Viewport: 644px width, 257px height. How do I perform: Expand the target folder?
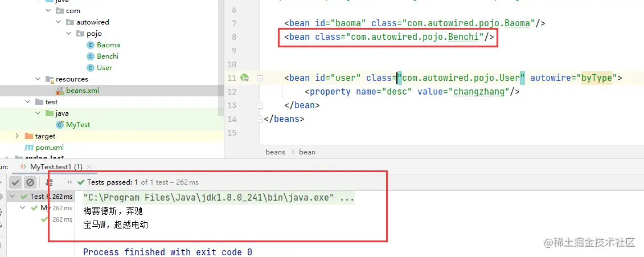click(x=17, y=136)
